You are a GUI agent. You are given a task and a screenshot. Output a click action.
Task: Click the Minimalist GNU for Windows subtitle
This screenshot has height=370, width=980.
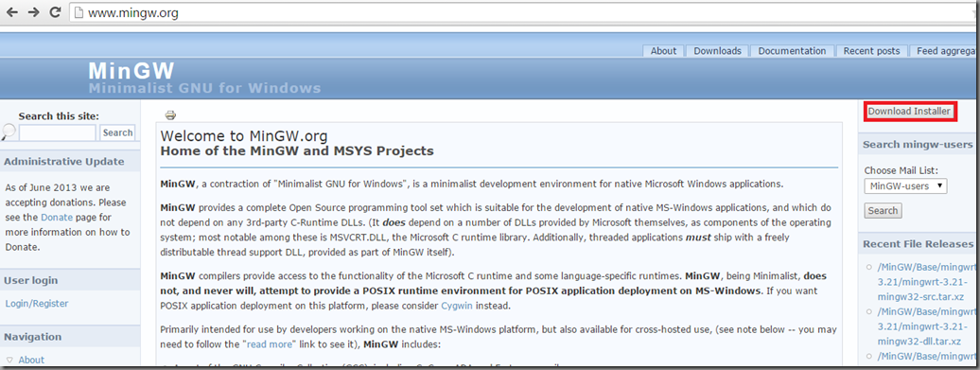204,88
